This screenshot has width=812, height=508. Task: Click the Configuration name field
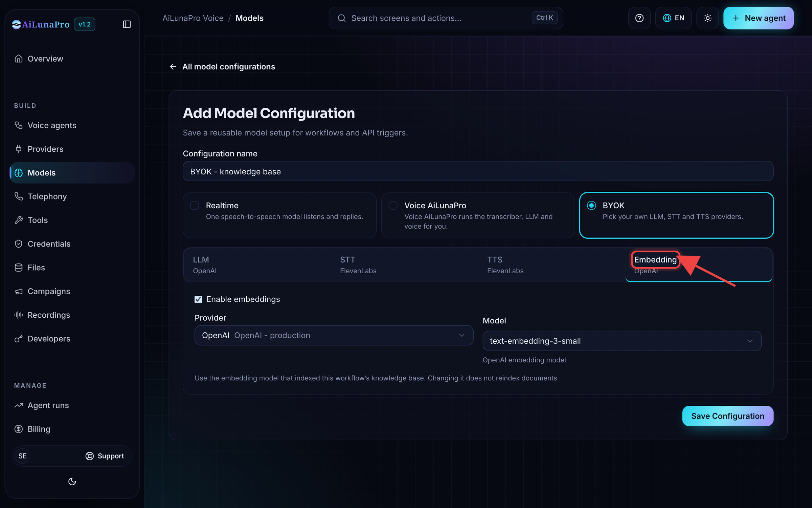point(478,171)
